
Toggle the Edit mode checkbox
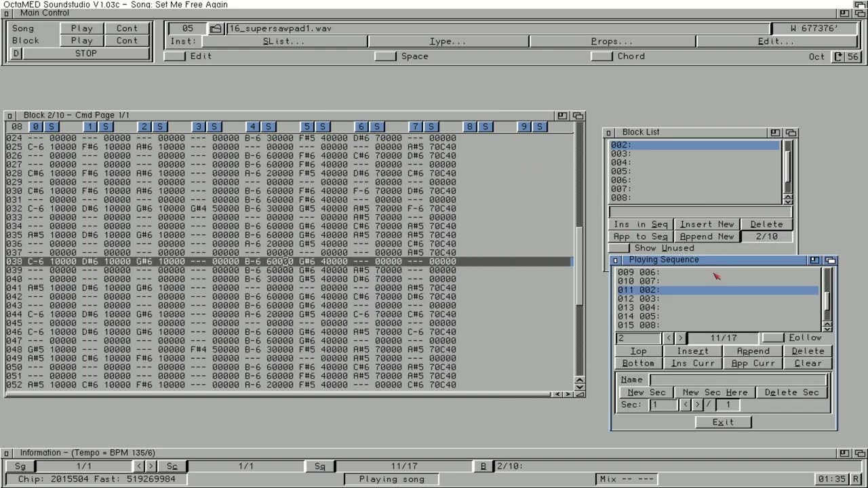tap(175, 56)
